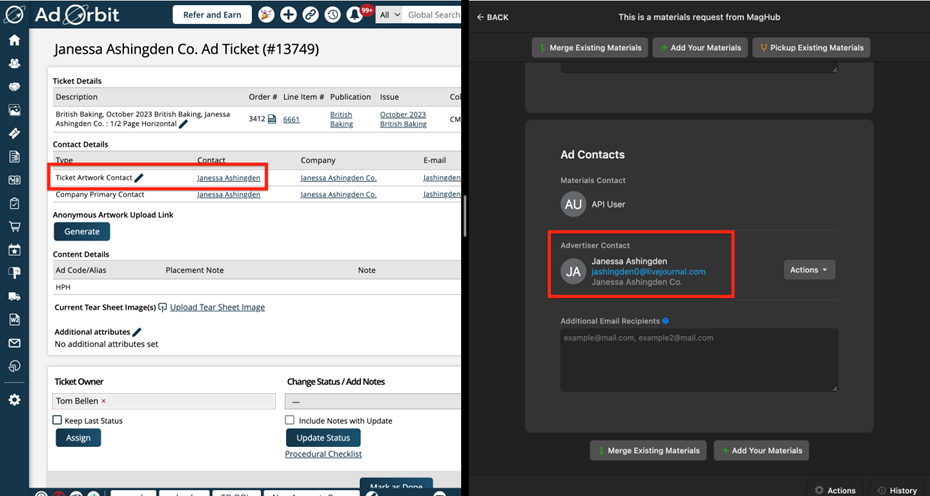The height and width of the screenshot is (496, 930).
Task: Open the clock history icon in header
Action: (333, 14)
